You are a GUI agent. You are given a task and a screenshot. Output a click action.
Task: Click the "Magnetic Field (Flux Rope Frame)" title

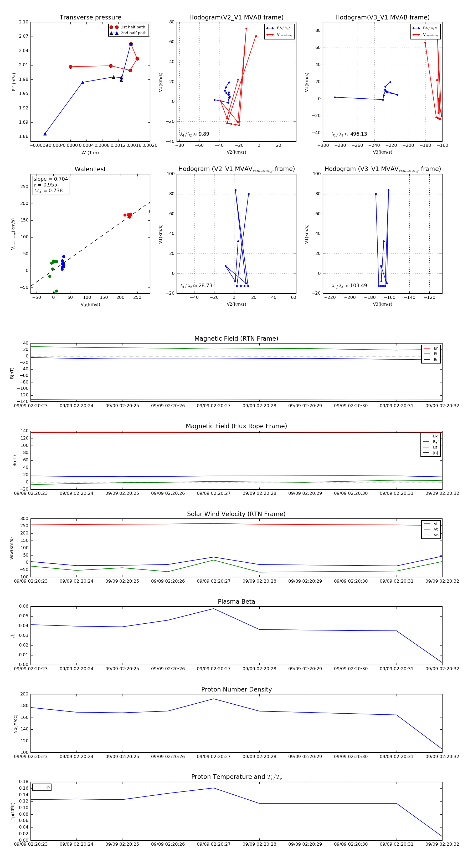pyautogui.click(x=236, y=426)
